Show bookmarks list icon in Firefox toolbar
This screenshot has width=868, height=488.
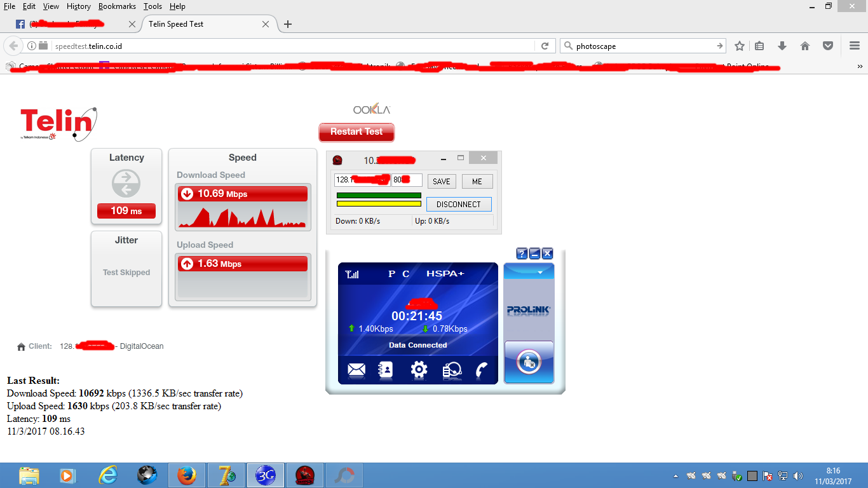(x=760, y=46)
